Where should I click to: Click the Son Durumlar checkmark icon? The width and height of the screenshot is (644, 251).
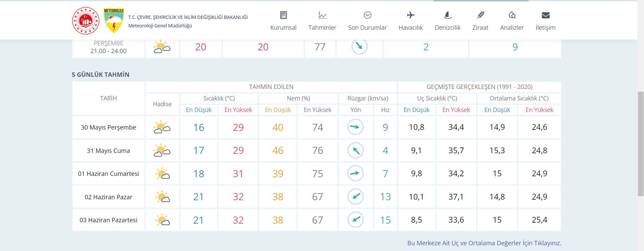click(367, 15)
